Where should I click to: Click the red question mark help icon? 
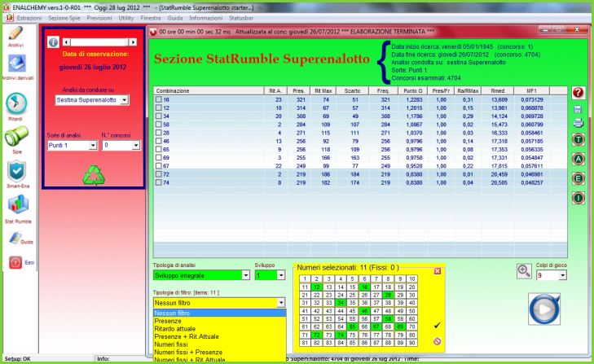pos(578,92)
